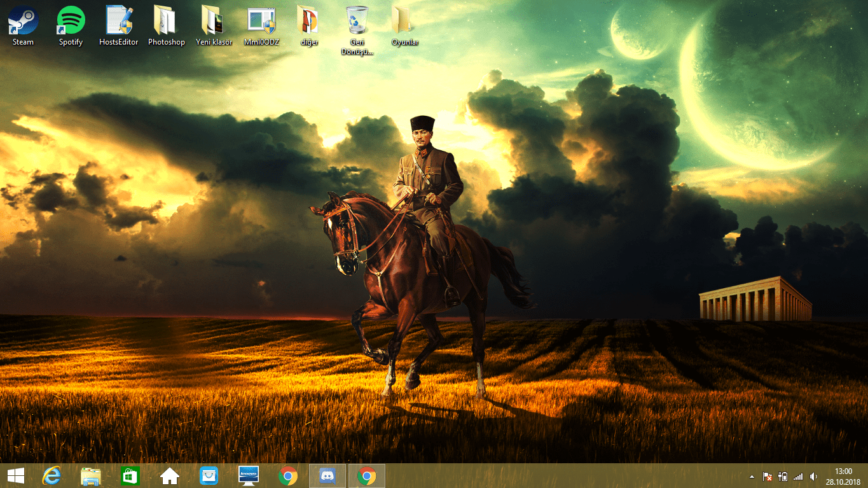Open File Explorer from the taskbar
The width and height of the screenshot is (868, 488).
[91, 476]
